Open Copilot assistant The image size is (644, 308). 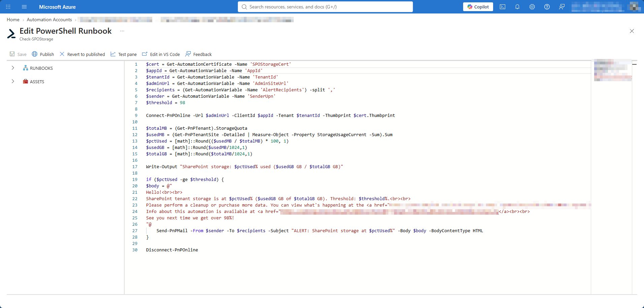click(x=478, y=7)
